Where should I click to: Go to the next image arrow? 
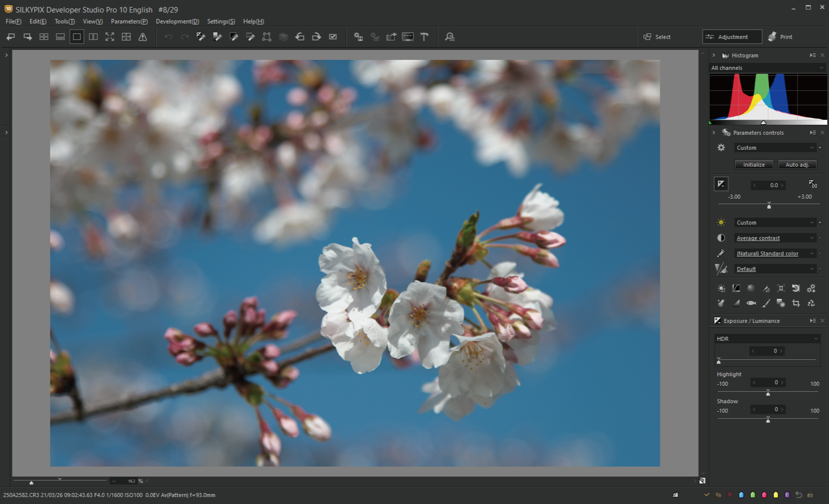click(27, 37)
